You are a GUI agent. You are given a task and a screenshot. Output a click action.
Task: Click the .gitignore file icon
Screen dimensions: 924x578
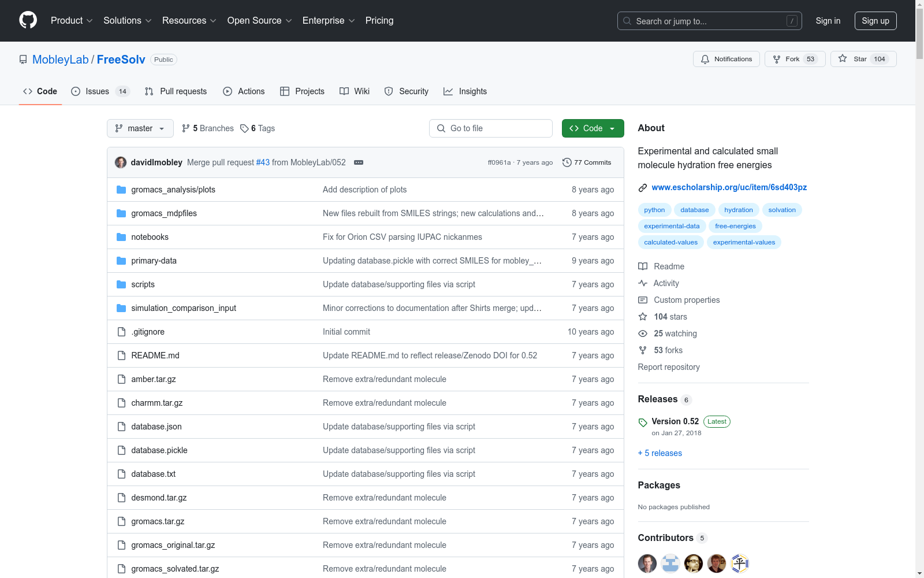pos(121,332)
